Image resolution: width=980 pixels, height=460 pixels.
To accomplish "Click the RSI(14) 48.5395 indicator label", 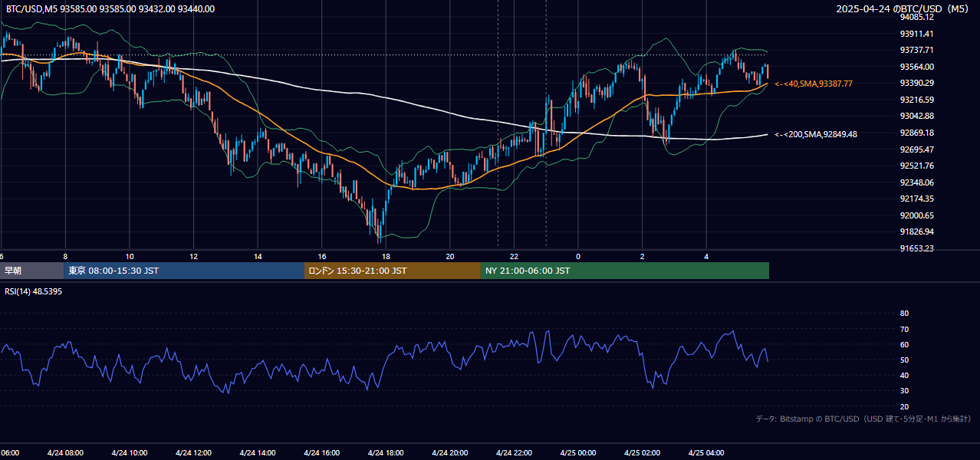I will click(33, 292).
